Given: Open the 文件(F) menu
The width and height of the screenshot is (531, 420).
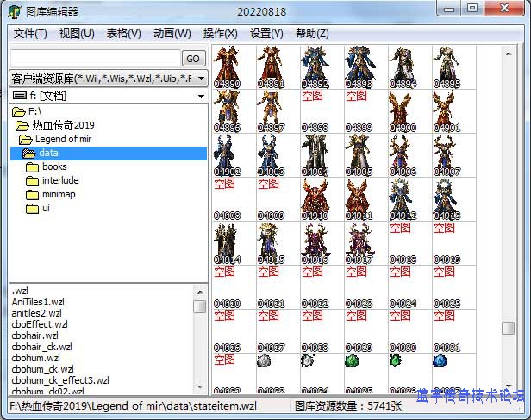Looking at the screenshot, I should pyautogui.click(x=30, y=33).
